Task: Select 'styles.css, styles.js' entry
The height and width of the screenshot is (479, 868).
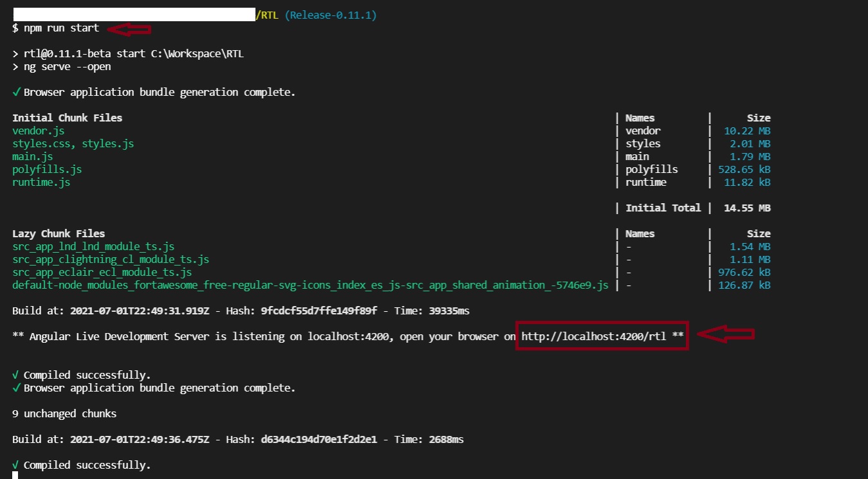Action: pyautogui.click(x=73, y=143)
